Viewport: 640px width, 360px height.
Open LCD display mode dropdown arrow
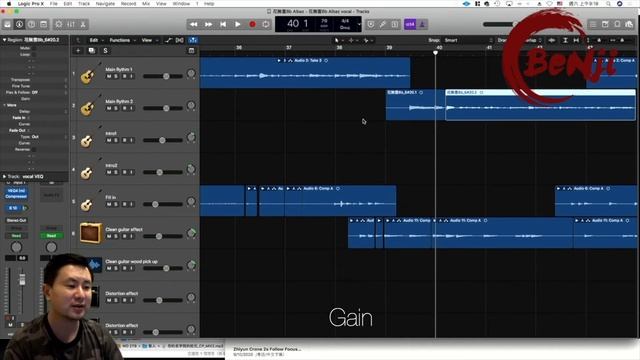coord(359,24)
